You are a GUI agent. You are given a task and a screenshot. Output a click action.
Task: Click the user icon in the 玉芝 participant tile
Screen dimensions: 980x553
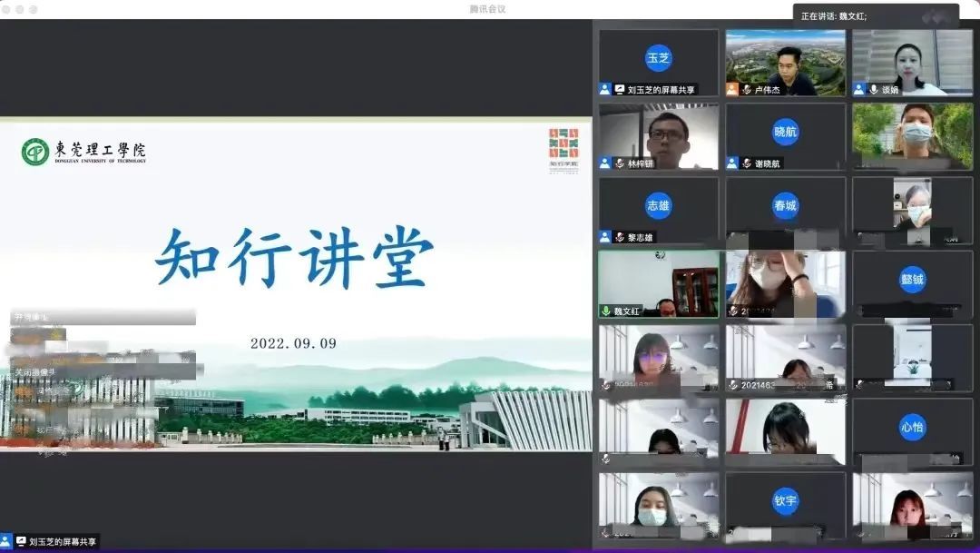pos(605,90)
